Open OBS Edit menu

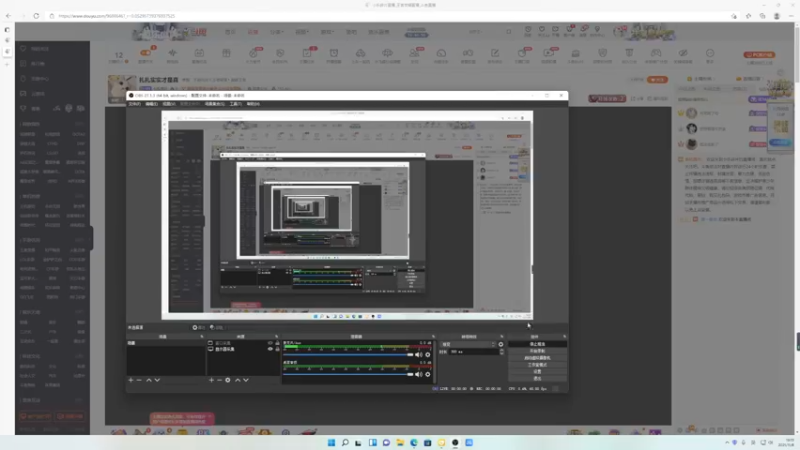click(x=152, y=104)
